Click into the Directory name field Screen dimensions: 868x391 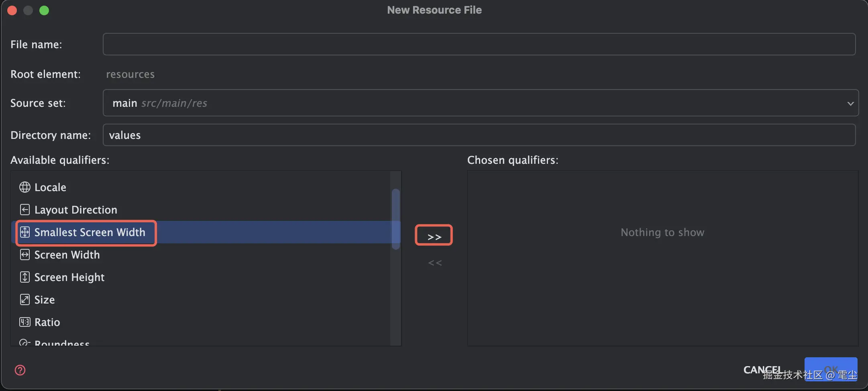[479, 135]
